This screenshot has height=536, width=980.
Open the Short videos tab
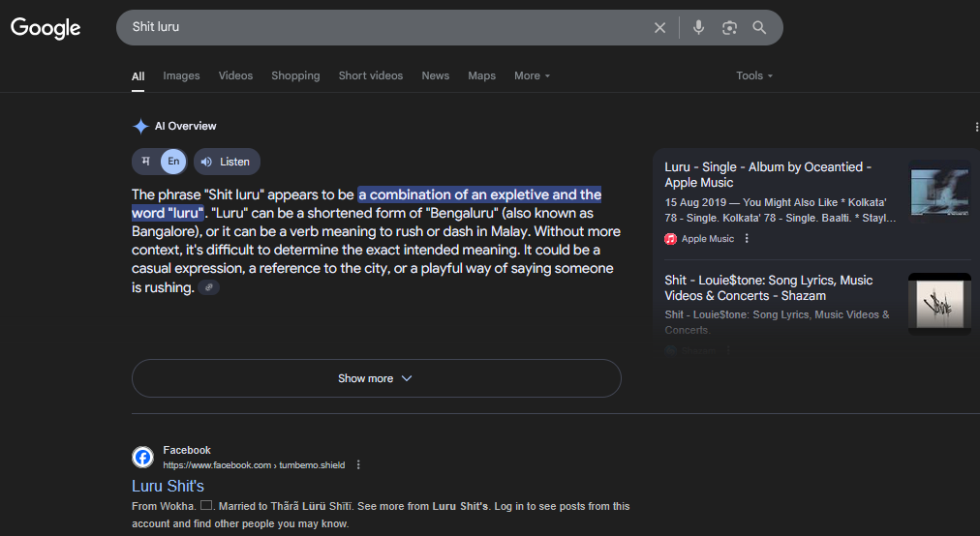(x=371, y=75)
